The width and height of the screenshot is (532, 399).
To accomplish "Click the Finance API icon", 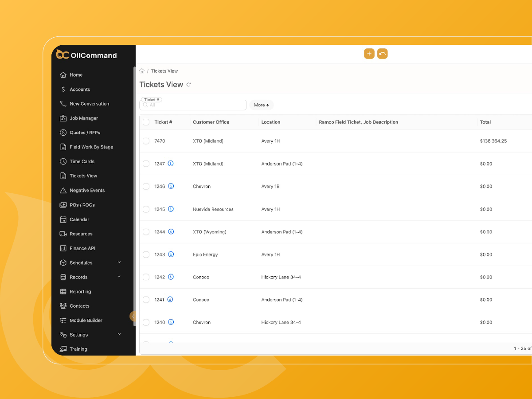I will click(x=63, y=248).
